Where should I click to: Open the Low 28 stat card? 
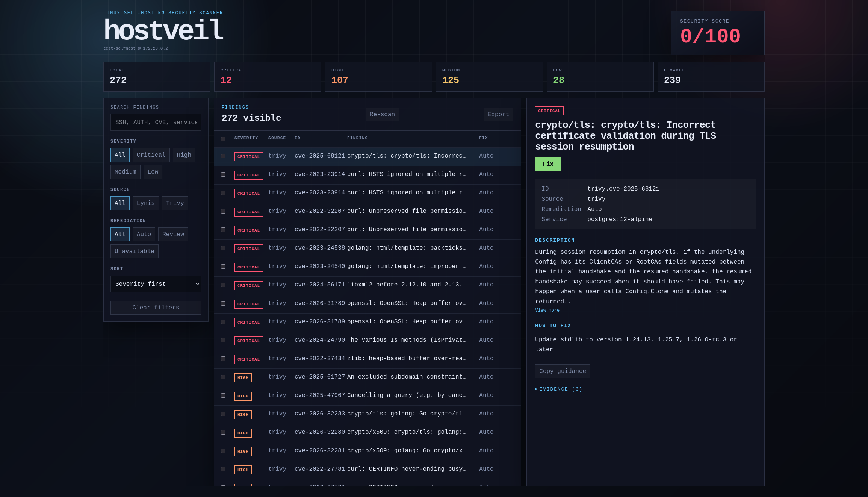pos(600,77)
